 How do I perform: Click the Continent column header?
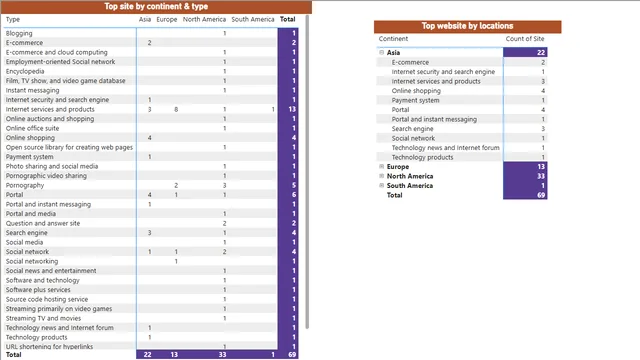[x=393, y=39]
